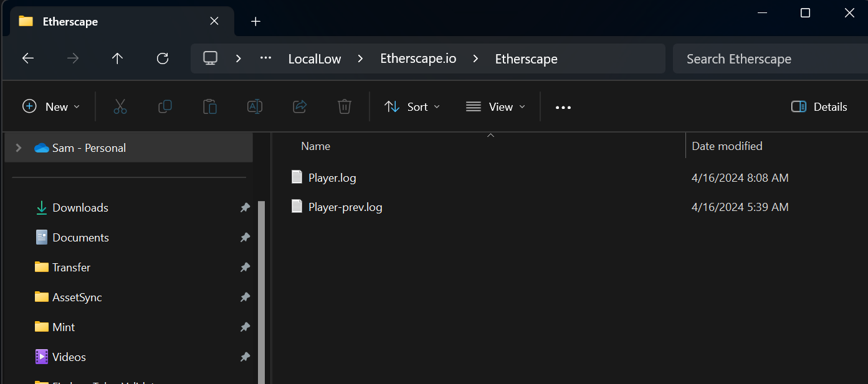This screenshot has height=384, width=868.
Task: Click the Rename icon in toolbar
Action: point(255,107)
